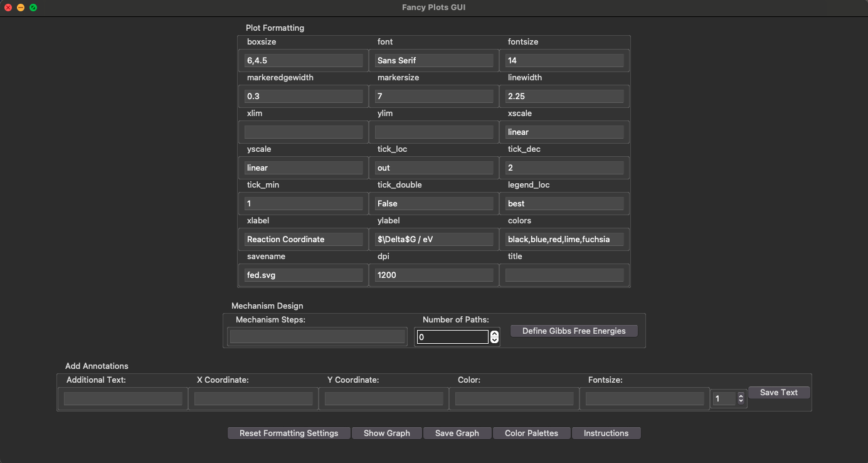Image resolution: width=868 pixels, height=463 pixels.
Task: Click the Number of Paths spinbox field
Action: (x=452, y=337)
